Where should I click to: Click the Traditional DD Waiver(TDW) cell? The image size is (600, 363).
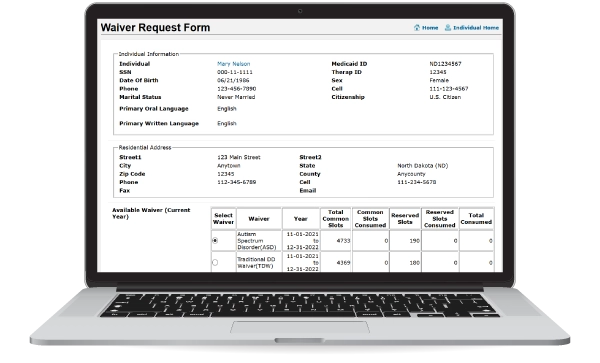point(259,262)
